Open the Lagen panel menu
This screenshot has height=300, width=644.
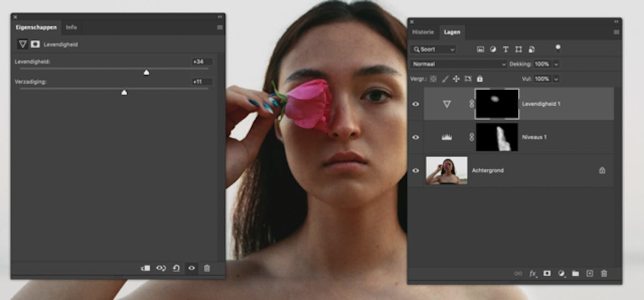(x=616, y=32)
